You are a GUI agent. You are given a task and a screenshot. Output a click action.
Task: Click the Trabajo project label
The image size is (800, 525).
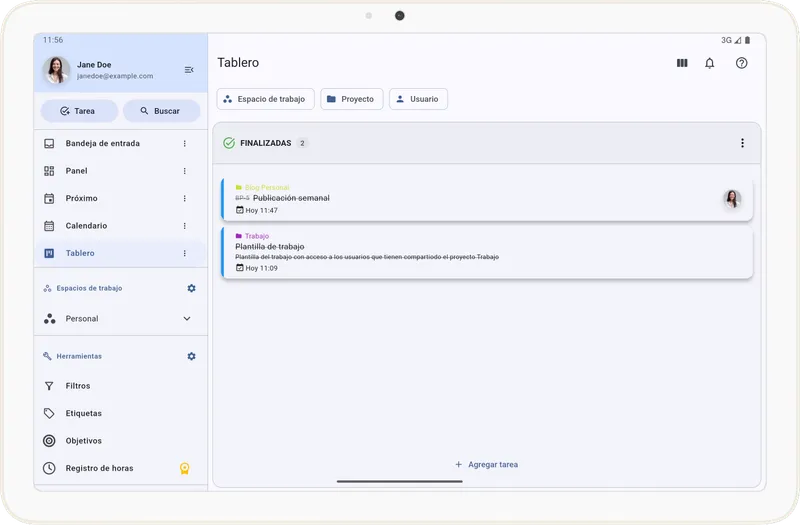click(x=257, y=236)
